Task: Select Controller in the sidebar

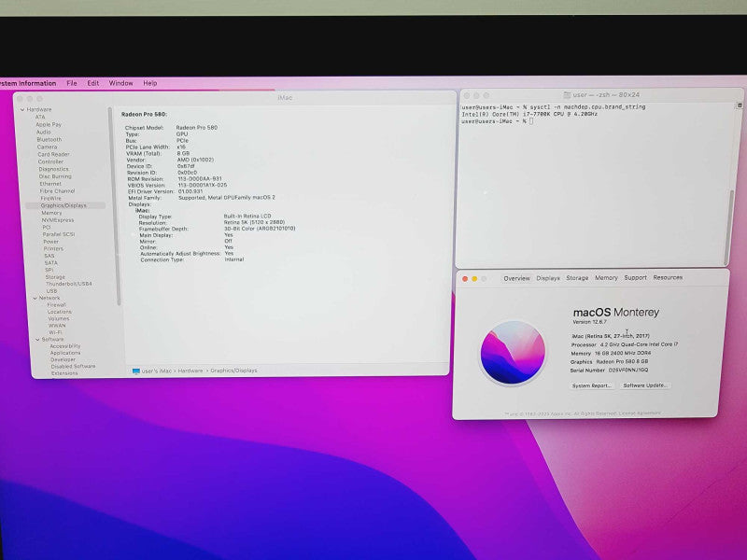Action: (50, 161)
